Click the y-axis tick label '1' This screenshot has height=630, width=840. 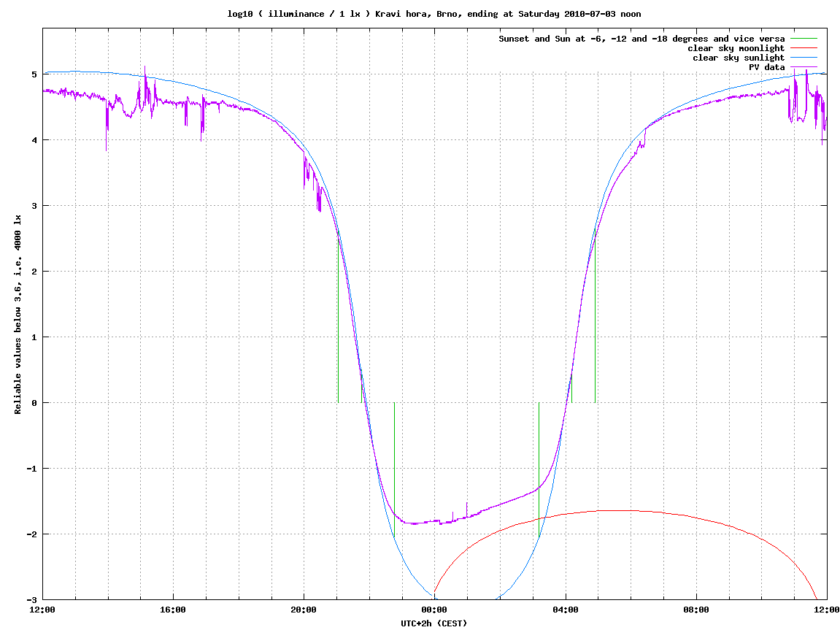[x=34, y=337]
